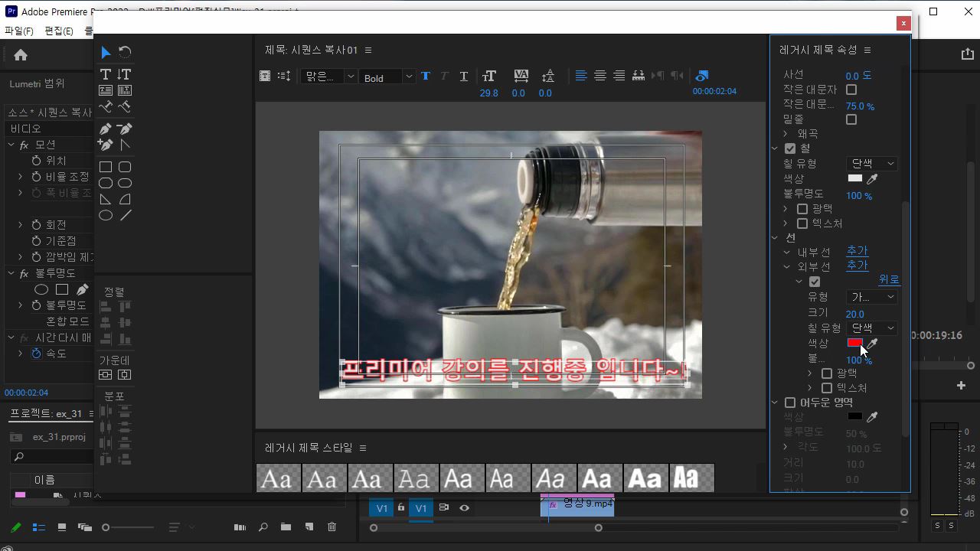Enable the 밑줄 underline checkbox
Viewport: 980px width, 551px height.
(x=851, y=119)
